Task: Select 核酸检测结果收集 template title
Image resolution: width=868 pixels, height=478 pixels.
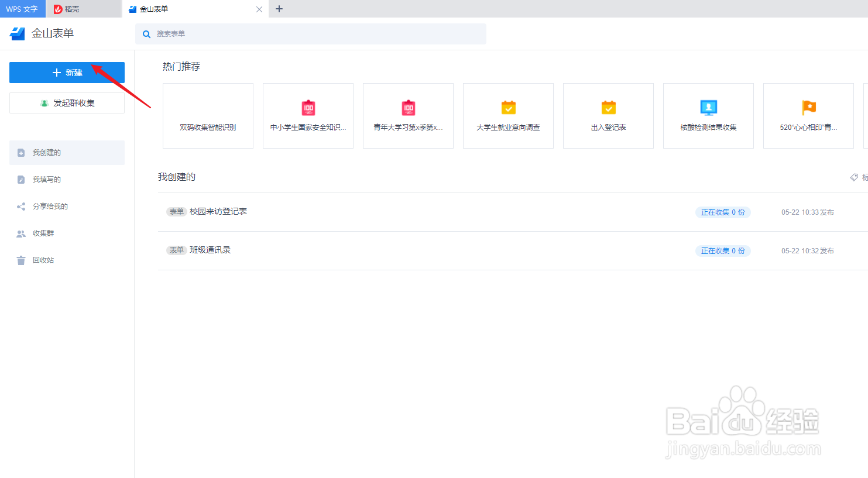Action: (x=708, y=128)
